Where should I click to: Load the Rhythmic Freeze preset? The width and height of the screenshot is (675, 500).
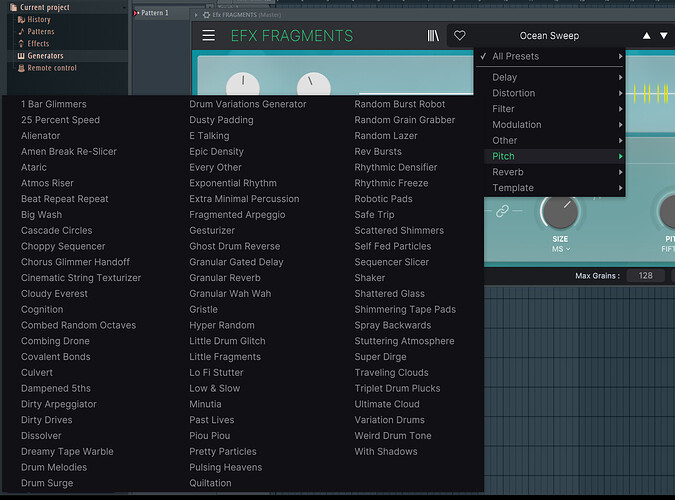point(391,183)
